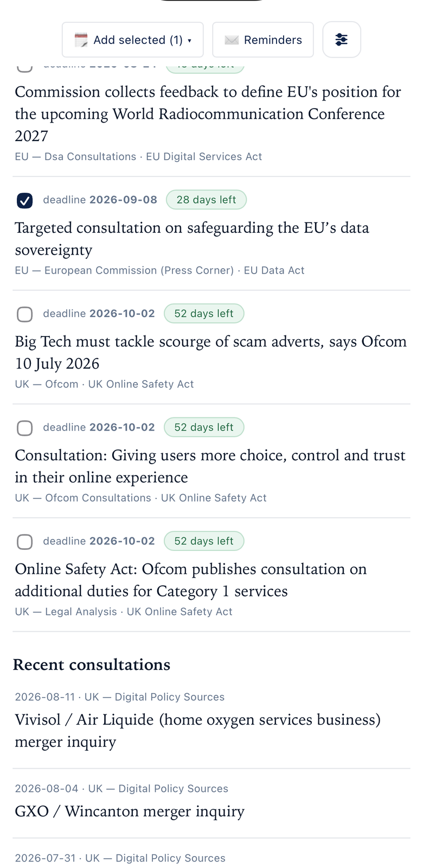
Task: Open Targeted consultation on EU's data sovereignty
Action: pyautogui.click(x=192, y=239)
